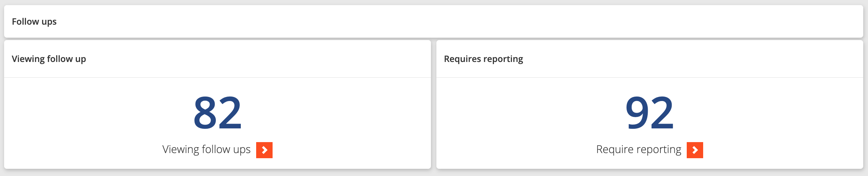Click the 82 follow ups count
Viewport: 868px width, 176px height.
click(218, 113)
